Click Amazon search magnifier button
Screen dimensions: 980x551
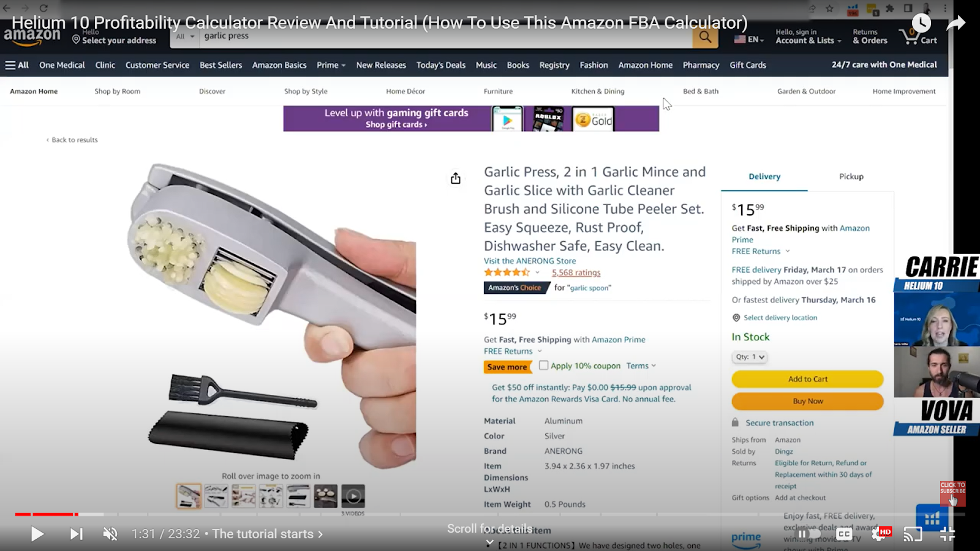(x=706, y=37)
